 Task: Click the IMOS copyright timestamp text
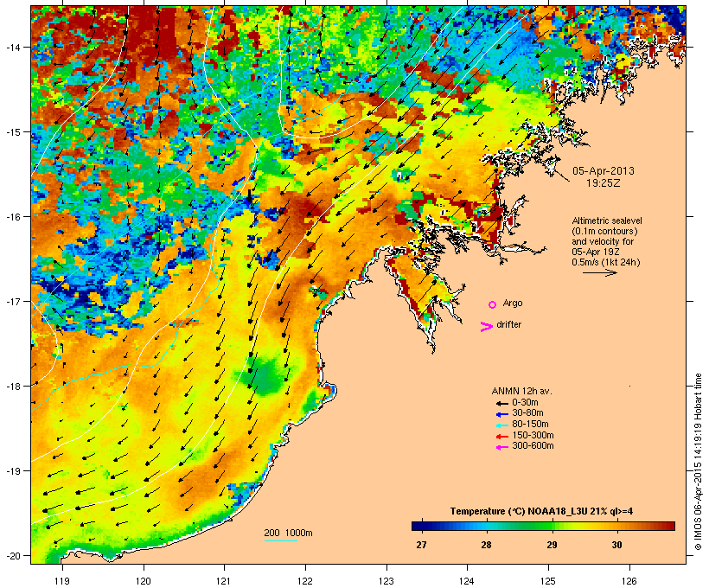pos(698,462)
